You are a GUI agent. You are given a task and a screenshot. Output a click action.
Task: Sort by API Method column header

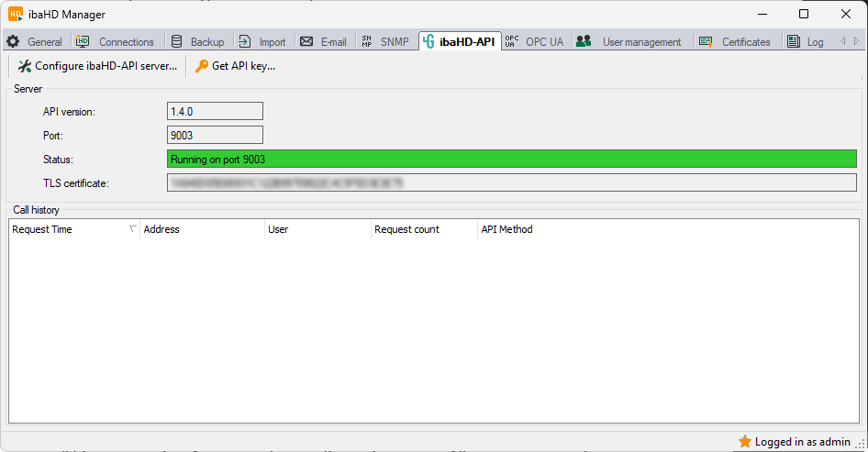pos(506,229)
